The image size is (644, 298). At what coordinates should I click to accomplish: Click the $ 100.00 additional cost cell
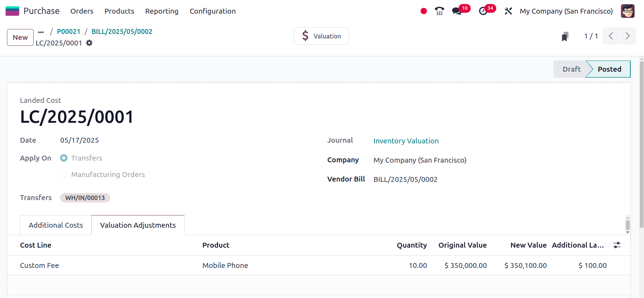(593, 265)
